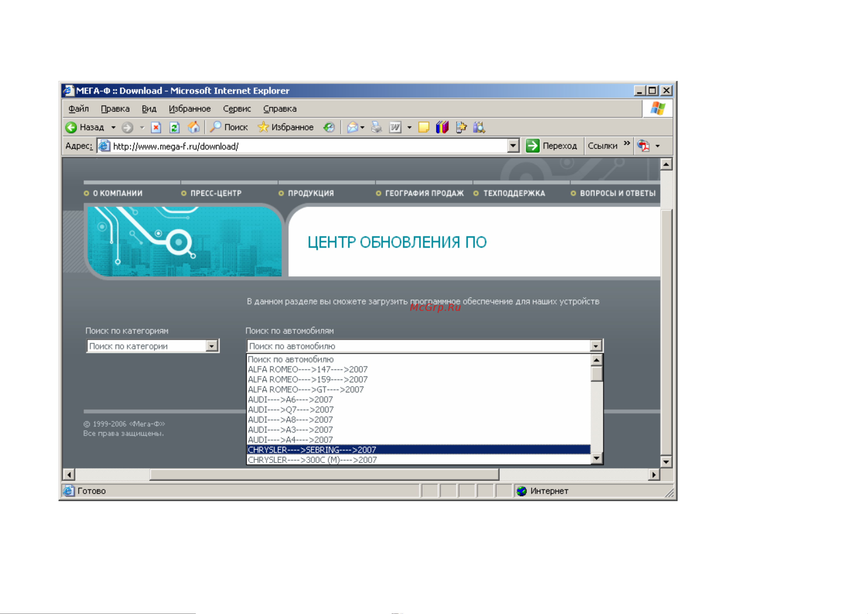The width and height of the screenshot is (868, 614).
Task: Click the green Переход go button
Action: 551,146
